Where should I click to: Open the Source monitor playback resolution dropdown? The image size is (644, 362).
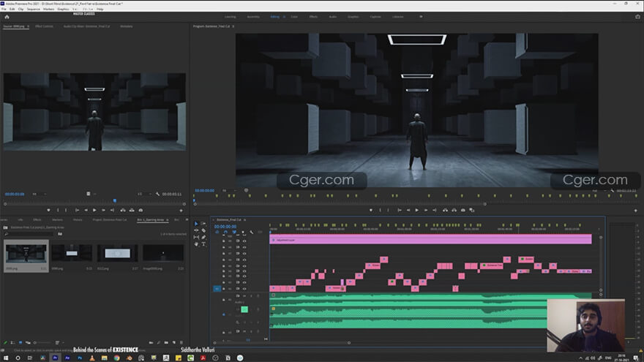143,194
